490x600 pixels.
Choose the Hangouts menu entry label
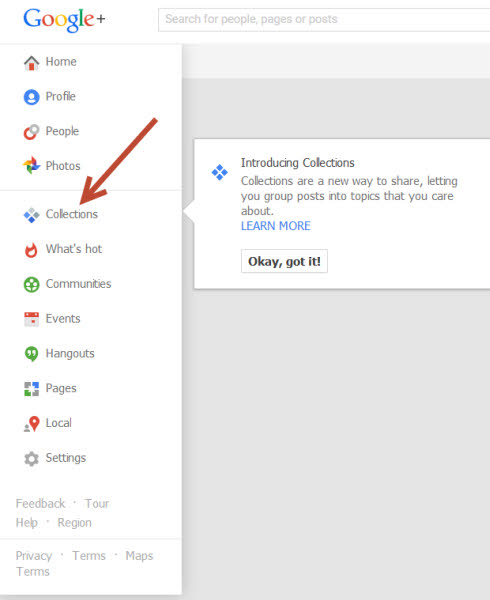tap(70, 354)
